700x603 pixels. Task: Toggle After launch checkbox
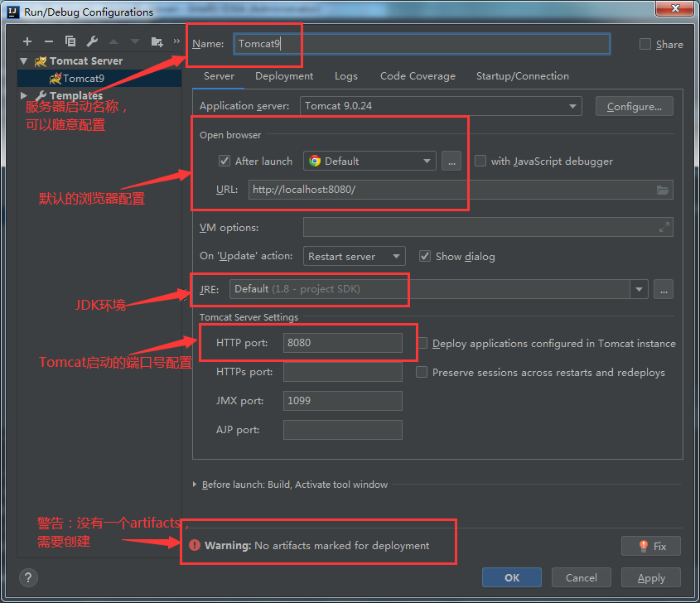(x=224, y=162)
